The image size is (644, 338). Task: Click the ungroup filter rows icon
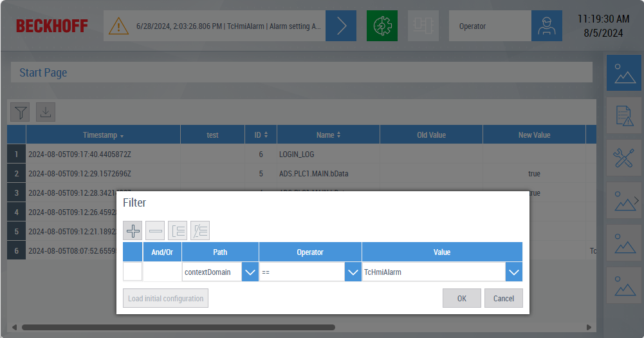coord(200,230)
